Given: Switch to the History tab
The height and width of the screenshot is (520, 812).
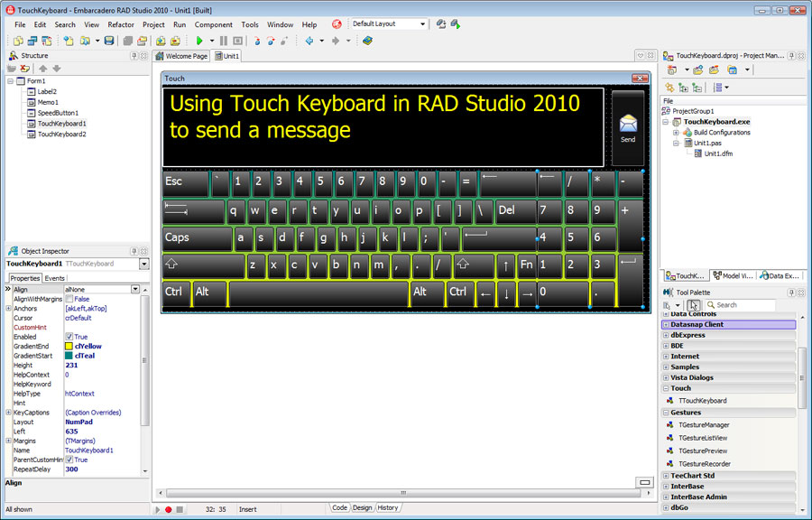Looking at the screenshot, I should 387,507.
